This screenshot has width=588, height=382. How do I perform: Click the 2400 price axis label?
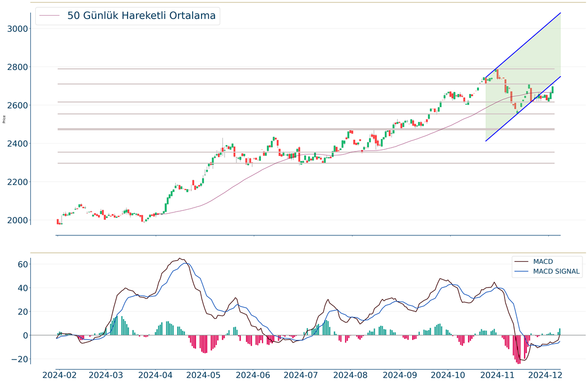tap(17, 144)
